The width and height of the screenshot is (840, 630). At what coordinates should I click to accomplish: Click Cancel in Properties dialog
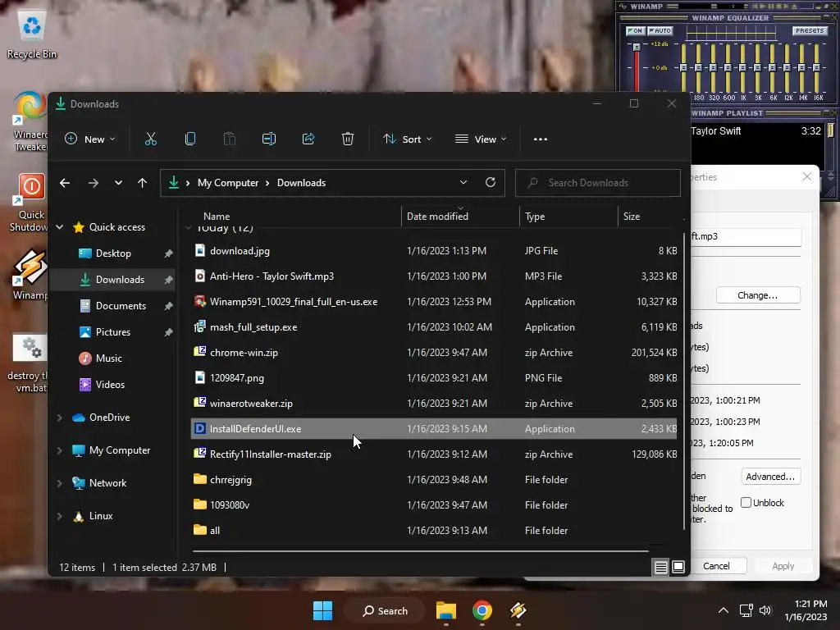(x=716, y=566)
